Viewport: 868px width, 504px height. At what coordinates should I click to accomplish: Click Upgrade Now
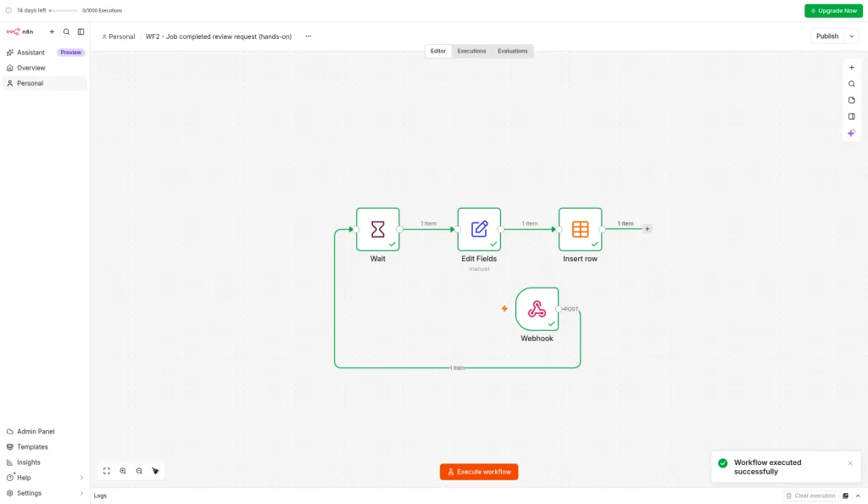833,11
